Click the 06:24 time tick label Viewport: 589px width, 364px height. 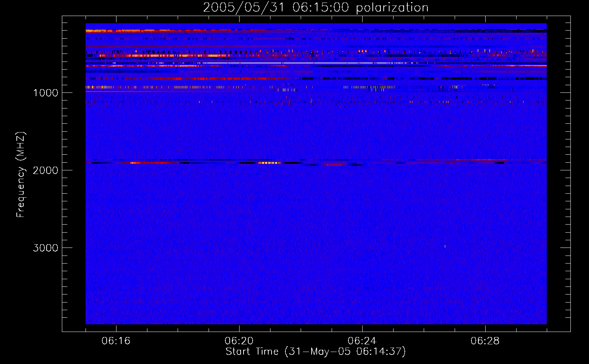[362, 341]
